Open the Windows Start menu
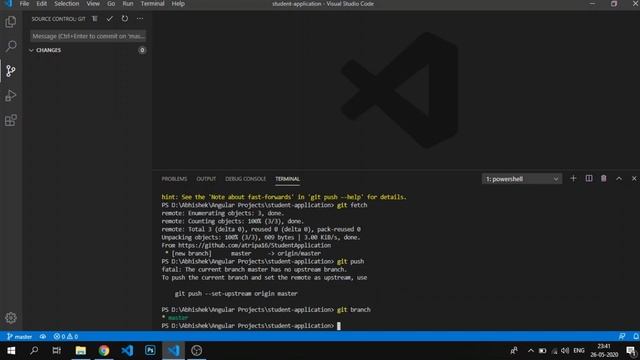Screen dimensions: 640x360 (11, 351)
